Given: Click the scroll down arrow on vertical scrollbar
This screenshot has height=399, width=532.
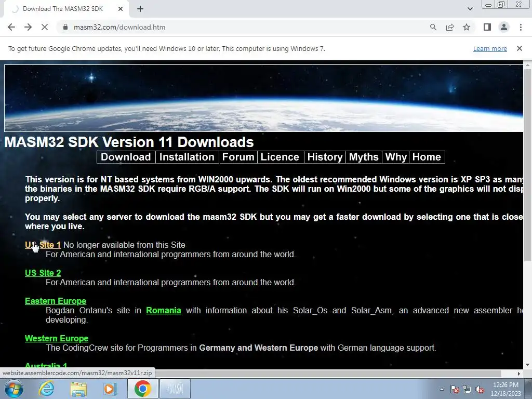Looking at the screenshot, I should (528, 365).
